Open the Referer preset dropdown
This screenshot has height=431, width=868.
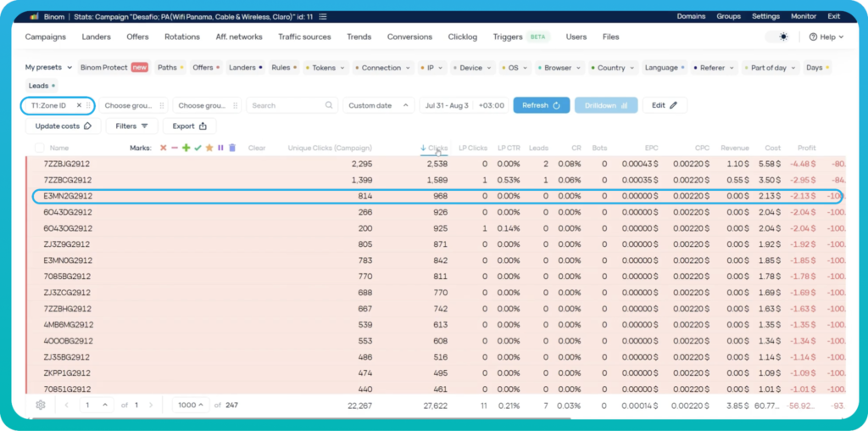(714, 68)
